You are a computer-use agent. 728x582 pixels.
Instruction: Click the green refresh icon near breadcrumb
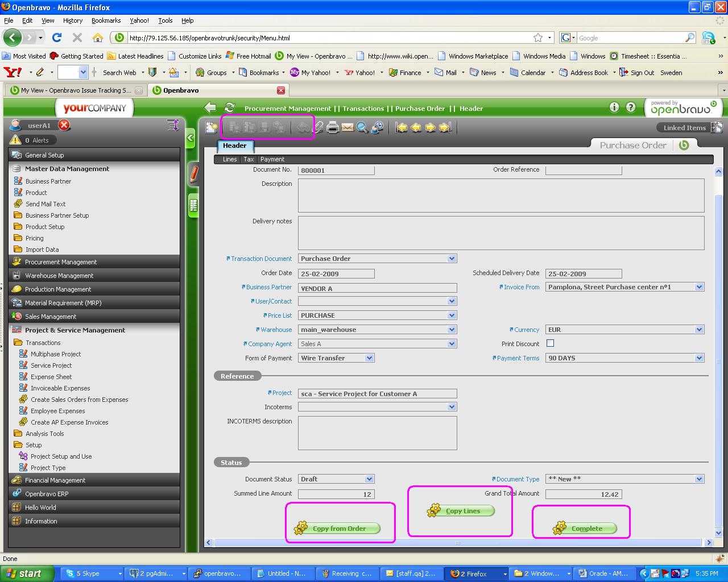[x=230, y=108]
